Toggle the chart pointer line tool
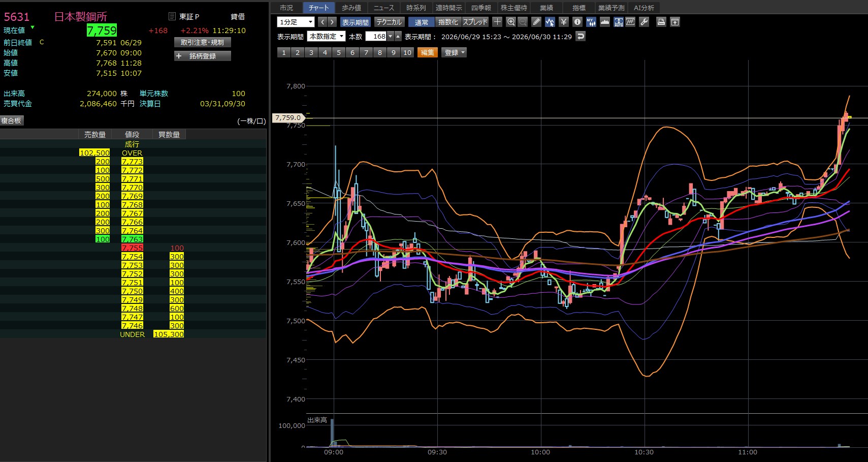868x462 pixels. pyautogui.click(x=550, y=22)
